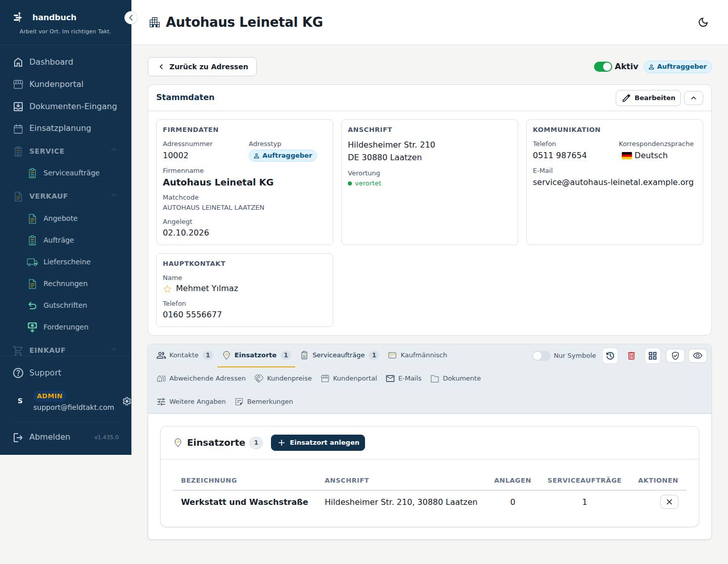The image size is (728, 564).
Task: Select the Einsatzorte tab
Action: point(256,355)
